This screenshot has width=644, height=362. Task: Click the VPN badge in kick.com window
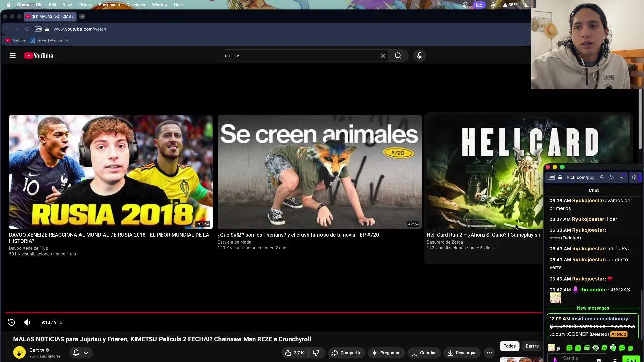(x=551, y=177)
